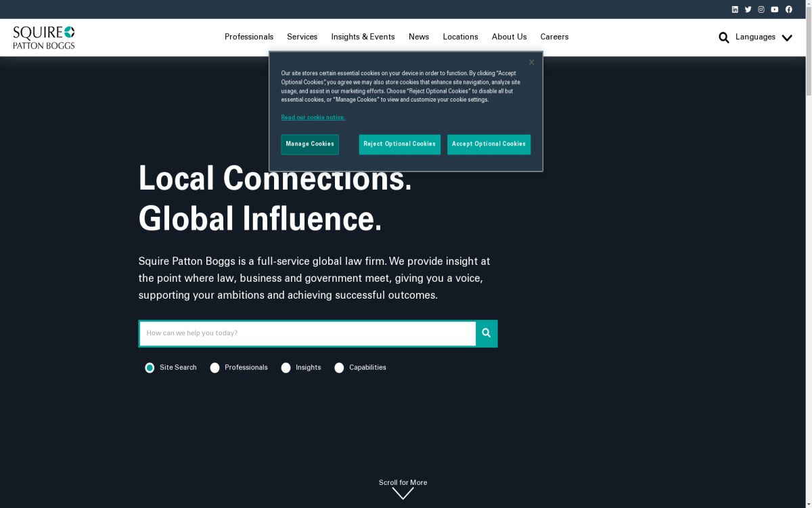Open the Services menu
Image resolution: width=812 pixels, height=508 pixels.
[x=302, y=37]
